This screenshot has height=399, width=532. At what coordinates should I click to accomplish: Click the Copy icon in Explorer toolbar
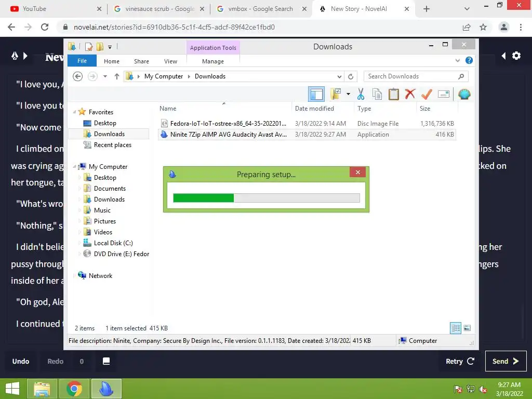pyautogui.click(x=377, y=94)
